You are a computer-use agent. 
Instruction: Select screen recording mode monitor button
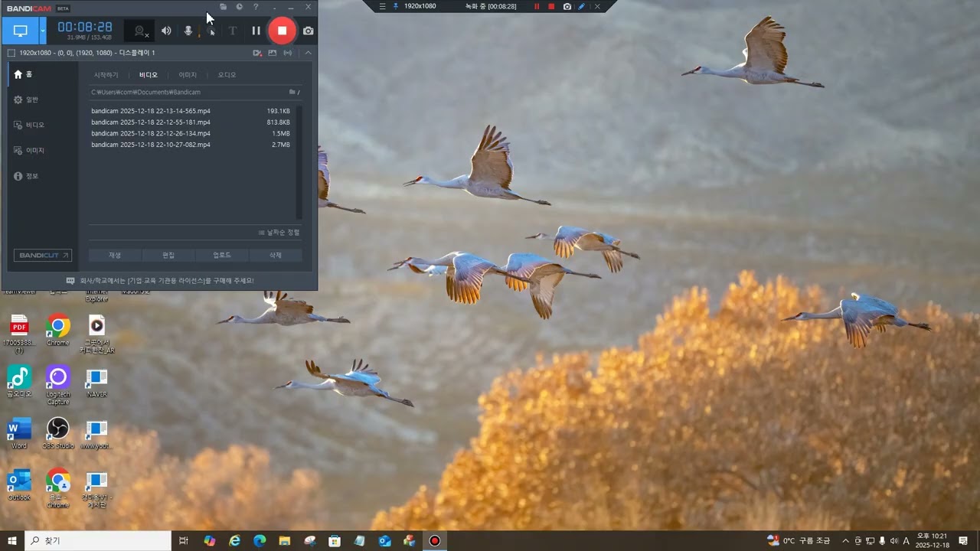(21, 31)
